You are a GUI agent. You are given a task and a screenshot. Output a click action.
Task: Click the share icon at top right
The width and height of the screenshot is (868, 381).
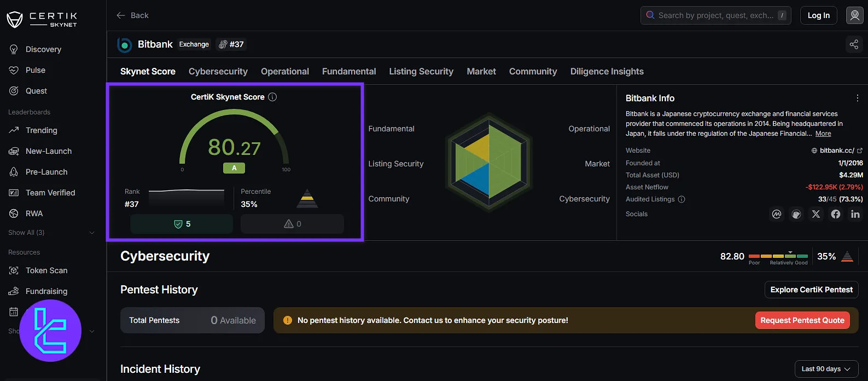854,44
